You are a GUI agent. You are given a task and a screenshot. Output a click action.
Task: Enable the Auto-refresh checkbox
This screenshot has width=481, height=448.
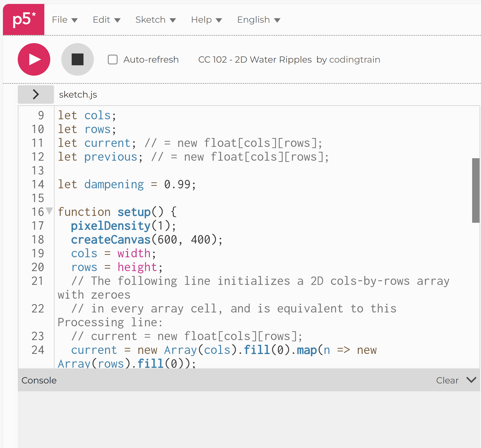(113, 60)
